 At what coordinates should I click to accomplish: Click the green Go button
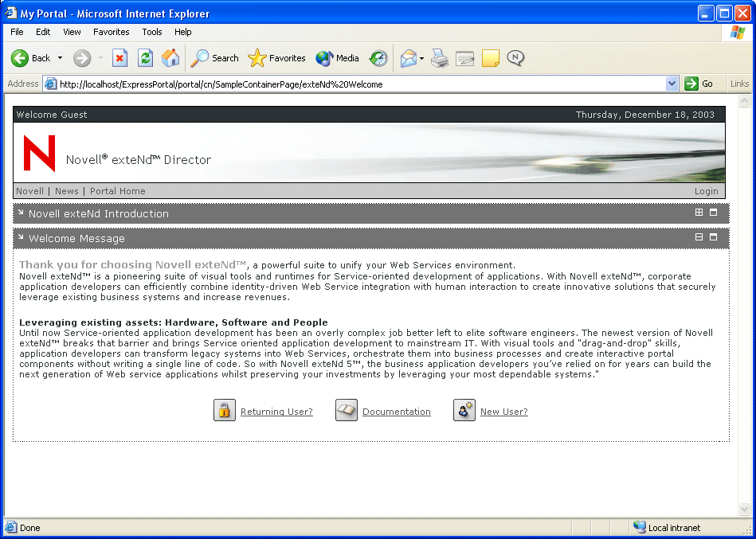tap(699, 84)
